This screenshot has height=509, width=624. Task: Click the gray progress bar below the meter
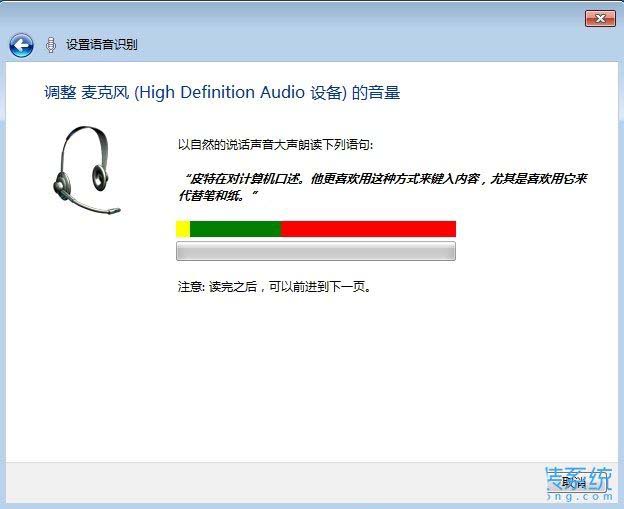316,251
